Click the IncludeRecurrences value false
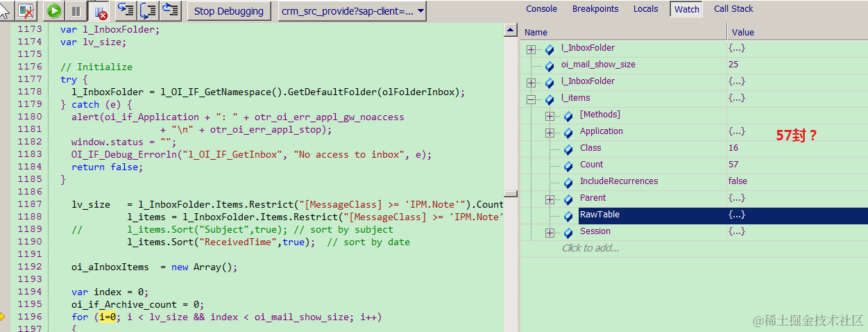The width and height of the screenshot is (868, 332). 738,181
